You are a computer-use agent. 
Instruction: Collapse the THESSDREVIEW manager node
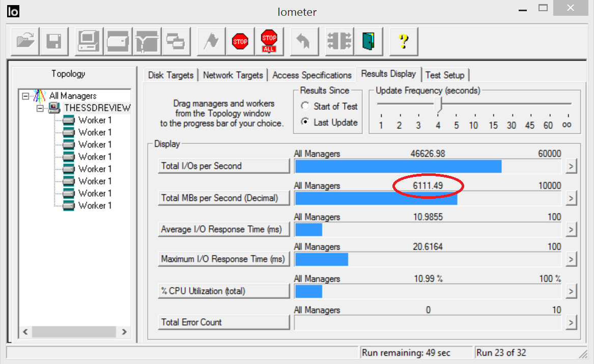[40, 108]
